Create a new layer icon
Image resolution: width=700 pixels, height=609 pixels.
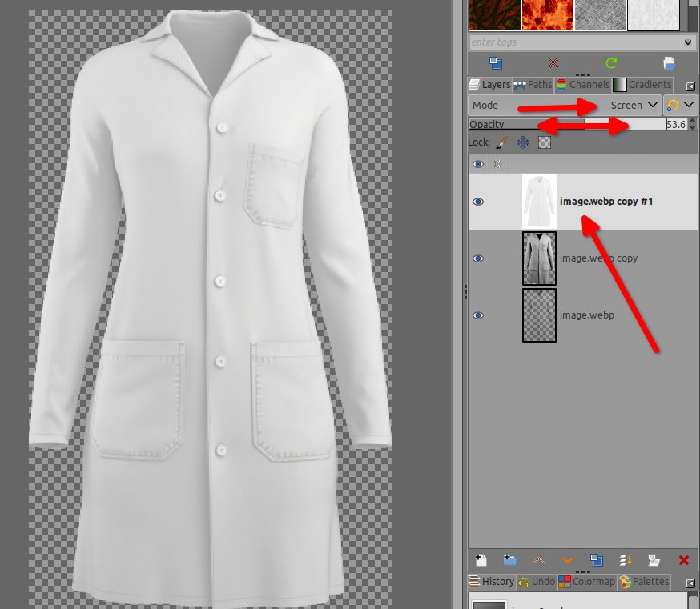point(481,560)
